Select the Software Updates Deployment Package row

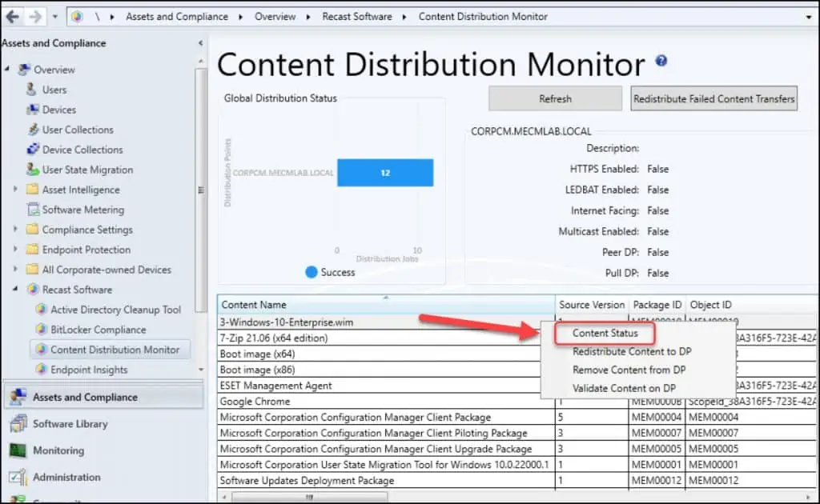click(x=517, y=481)
